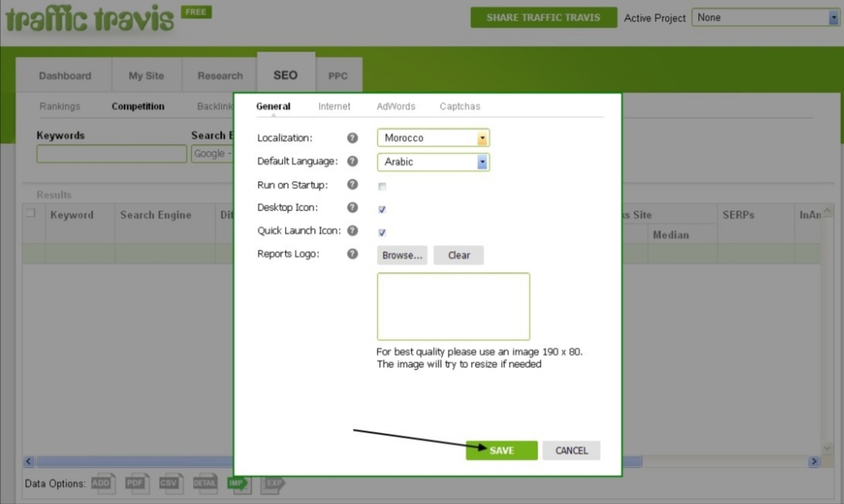Open the Search Engine Google dropdown
The image size is (844, 504).
213,153
